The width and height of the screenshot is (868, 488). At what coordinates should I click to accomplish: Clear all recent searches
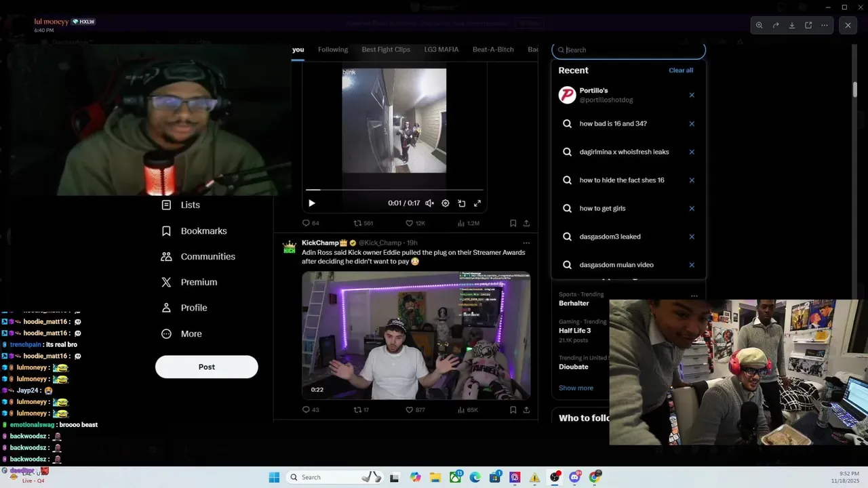coord(681,70)
